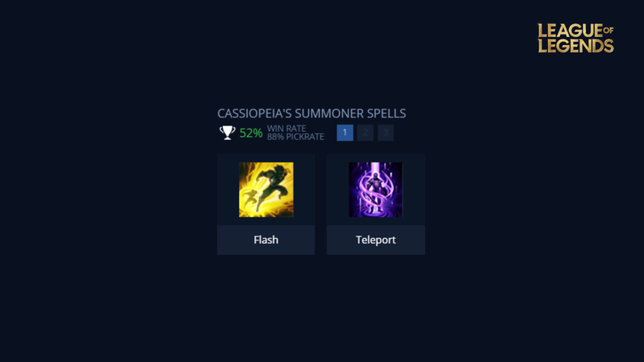The image size is (644, 362).
Task: Click the Teleport name label
Action: tap(376, 240)
